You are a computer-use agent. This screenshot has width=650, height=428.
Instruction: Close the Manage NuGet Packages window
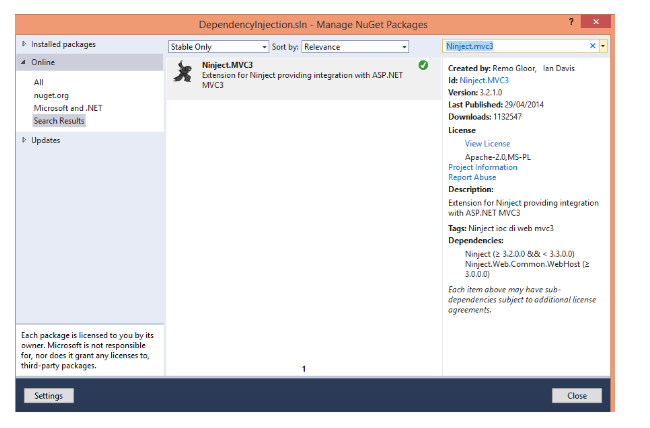[x=596, y=22]
